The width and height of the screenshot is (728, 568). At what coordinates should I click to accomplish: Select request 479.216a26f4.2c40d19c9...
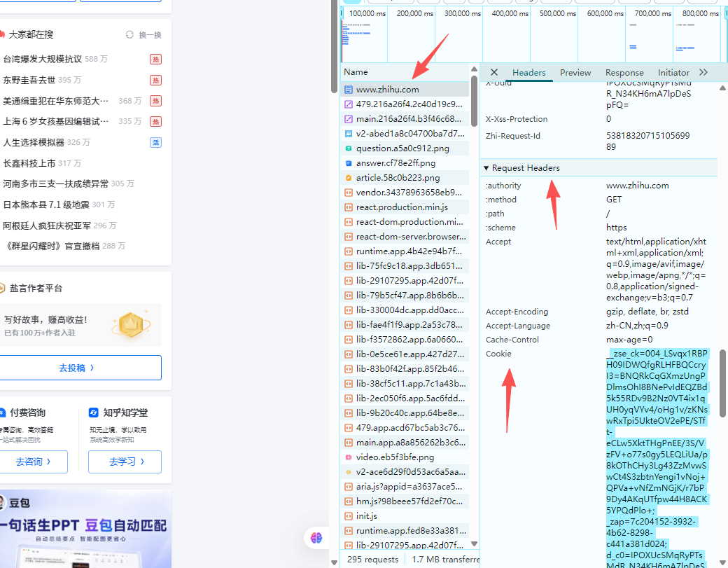point(405,104)
